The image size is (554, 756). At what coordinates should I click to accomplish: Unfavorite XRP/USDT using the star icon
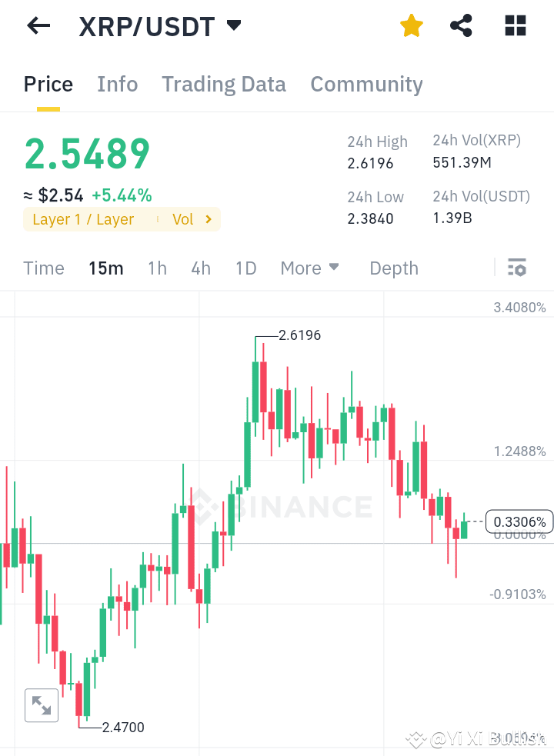point(411,25)
